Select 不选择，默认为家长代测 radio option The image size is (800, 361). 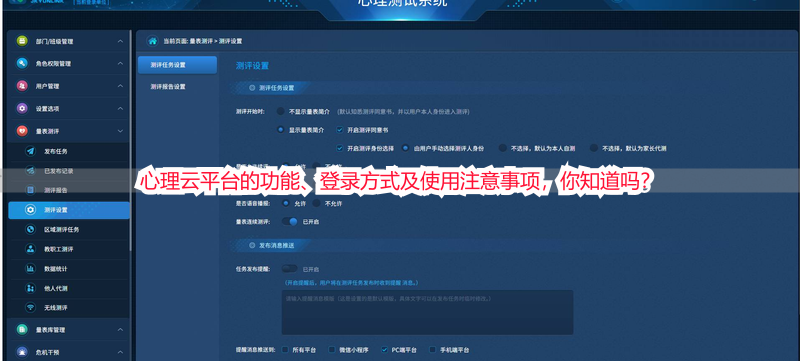pyautogui.click(x=593, y=148)
